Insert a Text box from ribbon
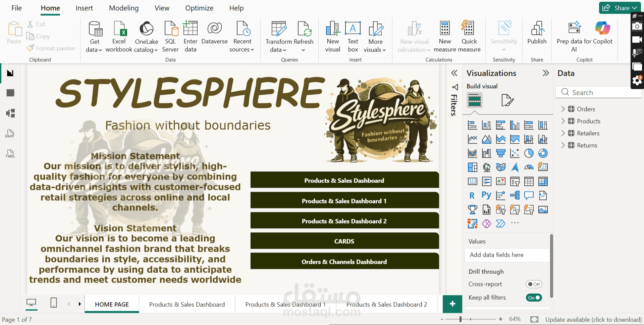644x325 pixels. coord(353,37)
